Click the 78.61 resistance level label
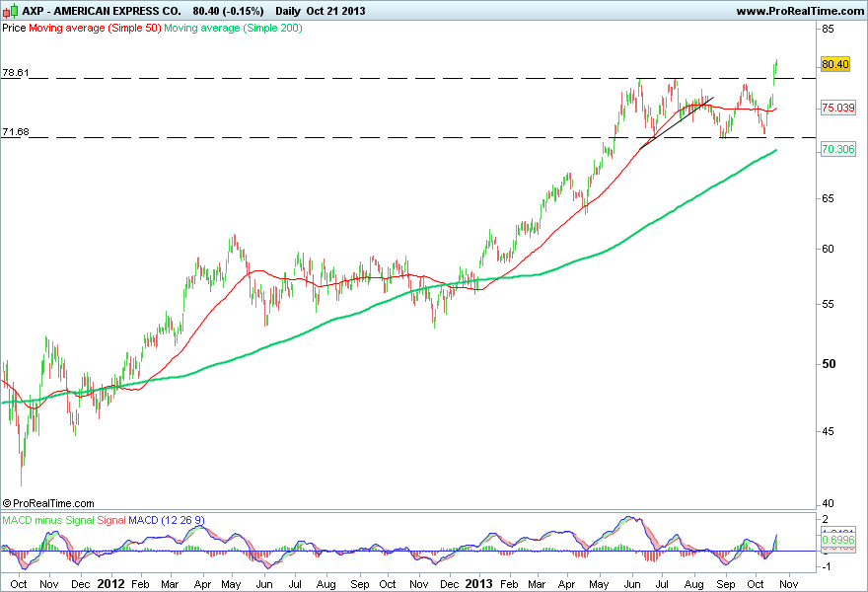The height and width of the screenshot is (592, 868). click(16, 73)
